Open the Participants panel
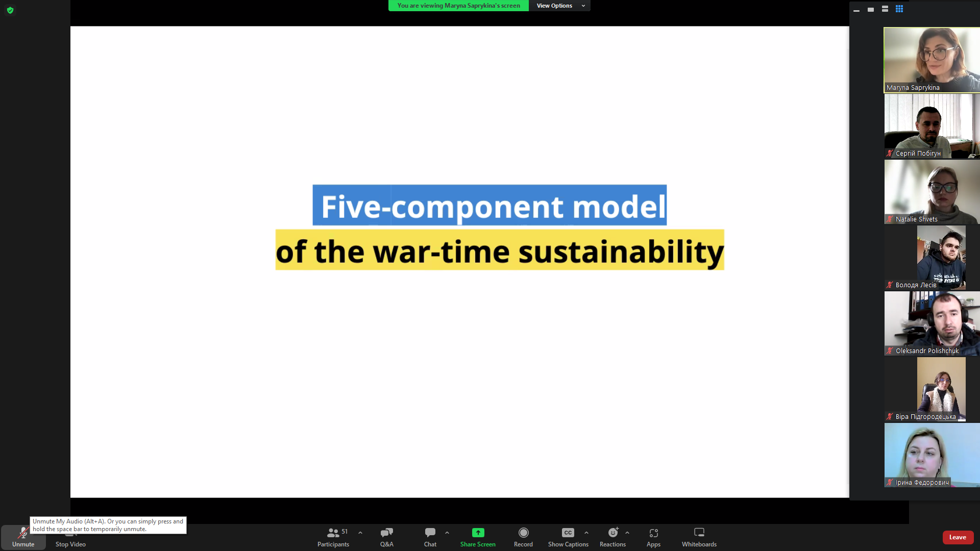 333,537
